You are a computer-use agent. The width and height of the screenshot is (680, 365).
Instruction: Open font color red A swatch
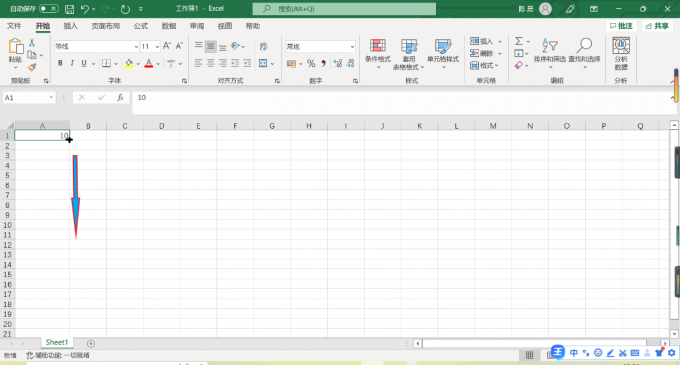click(x=149, y=64)
